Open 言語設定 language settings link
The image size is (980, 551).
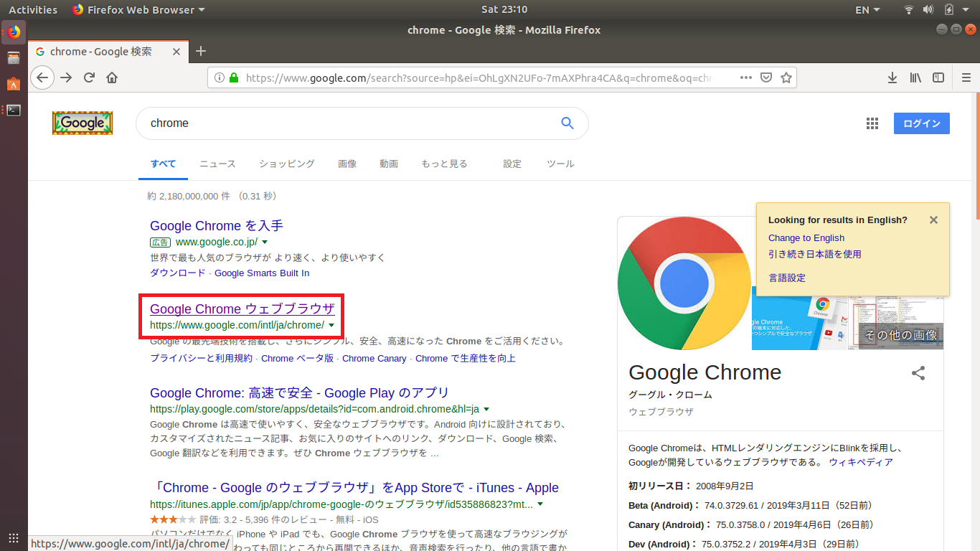[x=787, y=278]
